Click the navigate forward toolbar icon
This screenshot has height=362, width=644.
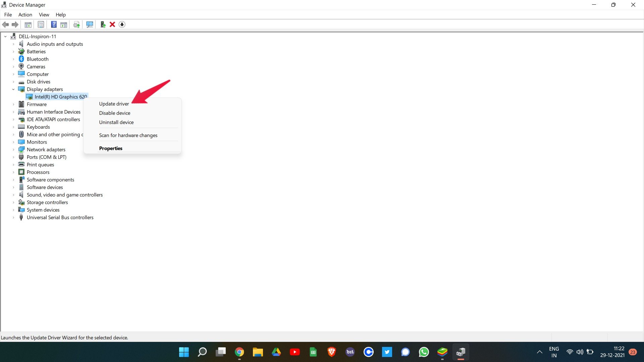(15, 24)
